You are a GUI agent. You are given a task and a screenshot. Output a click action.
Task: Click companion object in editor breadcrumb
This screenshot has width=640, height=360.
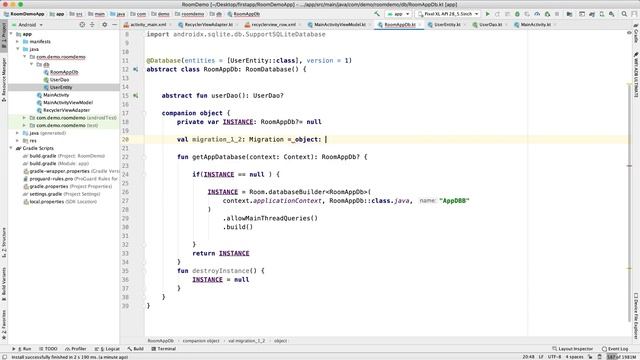201,340
